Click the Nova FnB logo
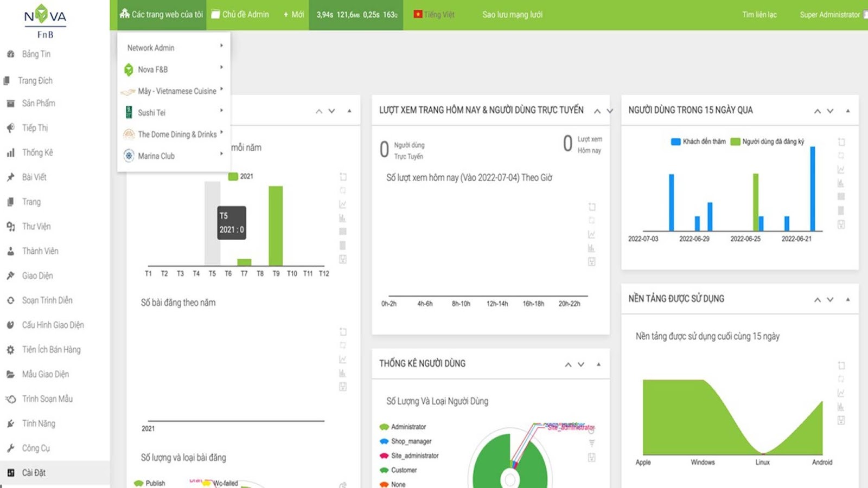Image resolution: width=868 pixels, height=488 pixels. (x=45, y=22)
